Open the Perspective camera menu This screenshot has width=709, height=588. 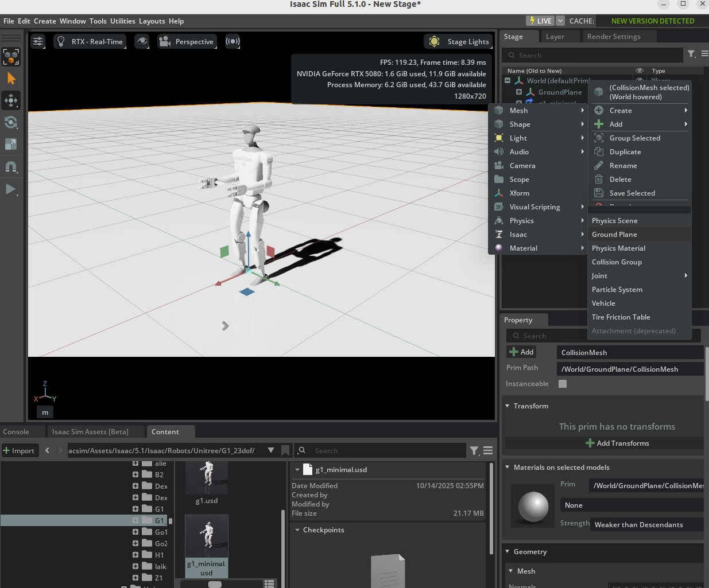pyautogui.click(x=187, y=41)
